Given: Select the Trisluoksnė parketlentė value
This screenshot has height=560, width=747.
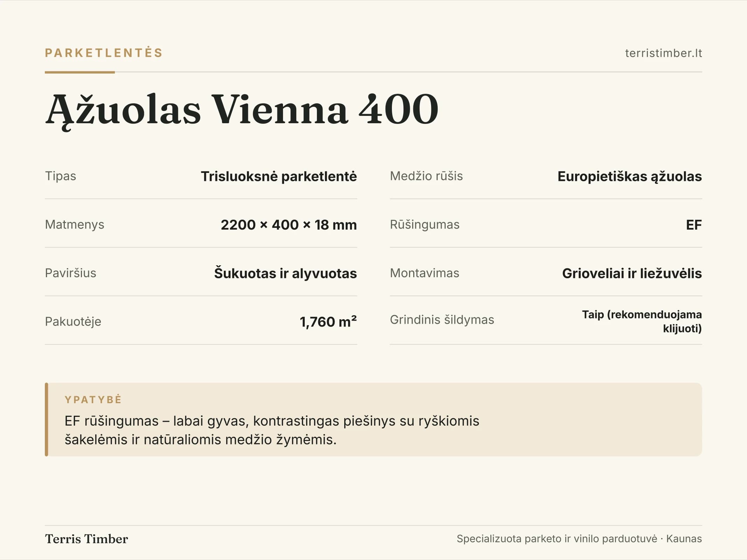Looking at the screenshot, I should coord(279,176).
